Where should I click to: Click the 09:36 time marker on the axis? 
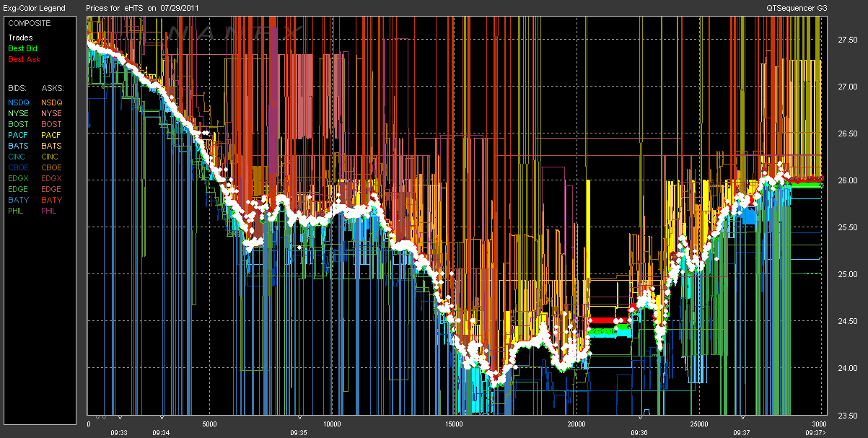click(639, 433)
